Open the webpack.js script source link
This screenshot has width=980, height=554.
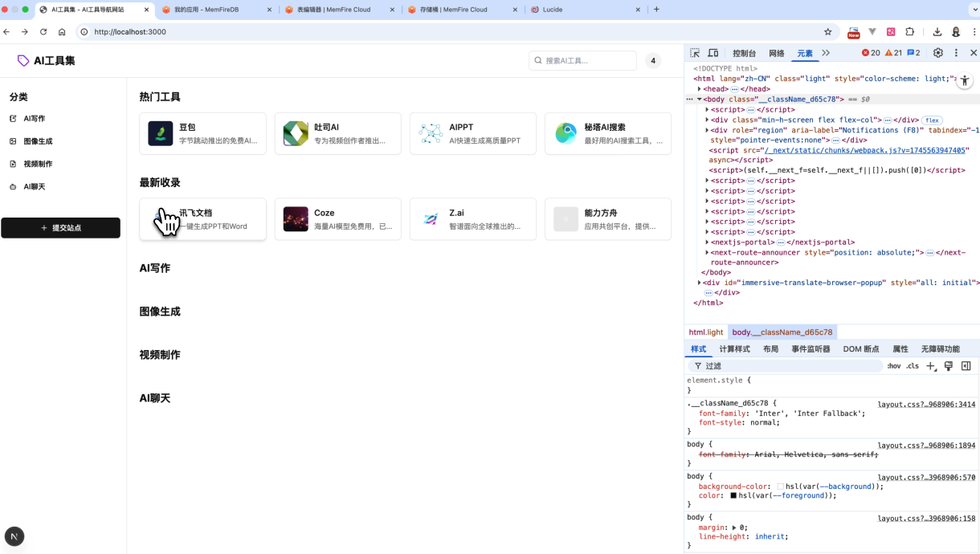[866, 150]
